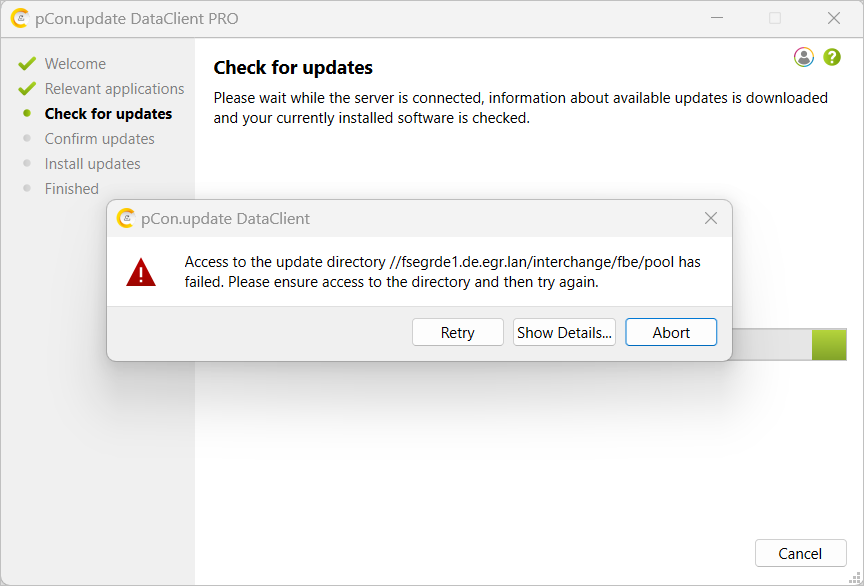This screenshot has width=864, height=586.
Task: Open help with the green question mark
Action: coord(831,57)
